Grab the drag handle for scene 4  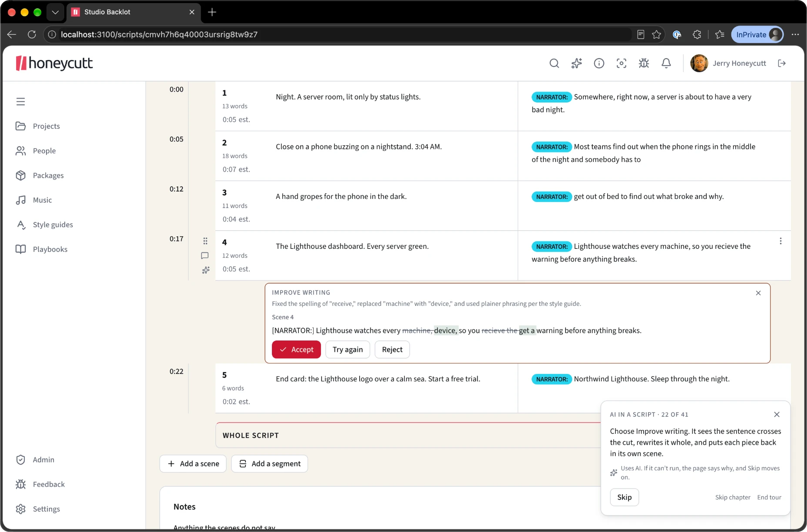(x=205, y=241)
